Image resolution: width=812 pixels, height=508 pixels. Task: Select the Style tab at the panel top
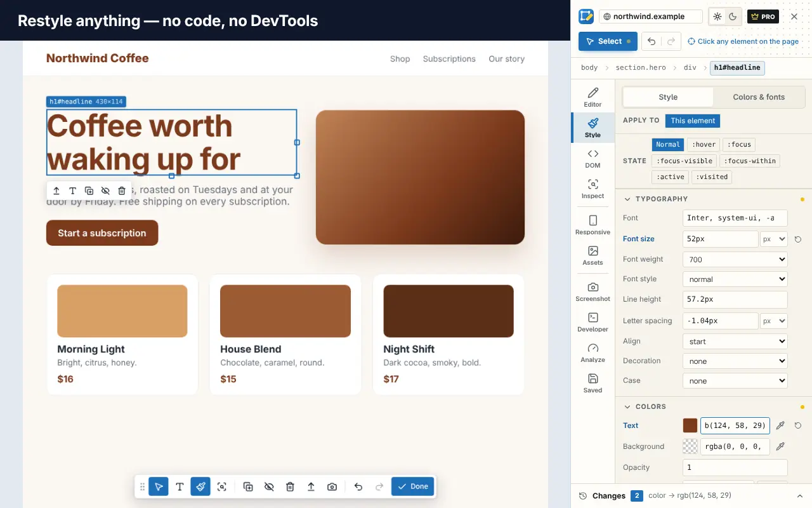coord(668,97)
